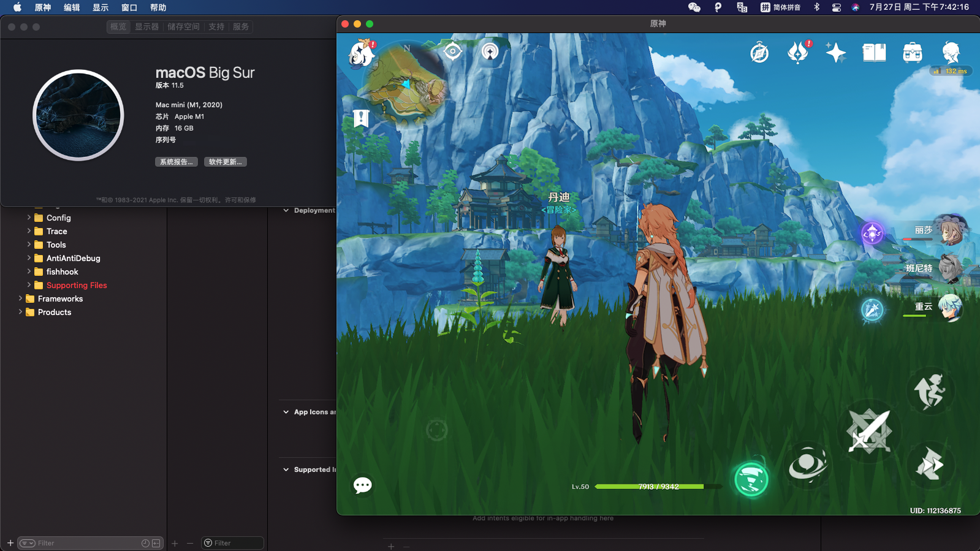Click the targets list Filter field
The width and height of the screenshot is (980, 551).
click(x=233, y=543)
